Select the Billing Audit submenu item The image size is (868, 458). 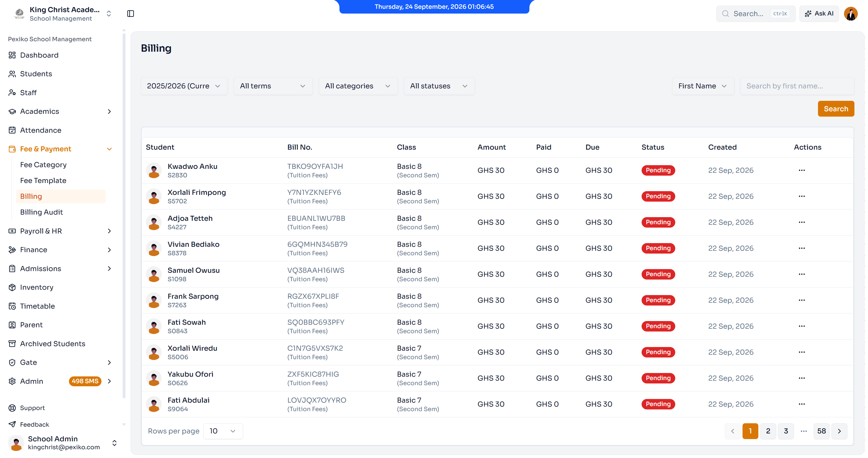coord(61,212)
